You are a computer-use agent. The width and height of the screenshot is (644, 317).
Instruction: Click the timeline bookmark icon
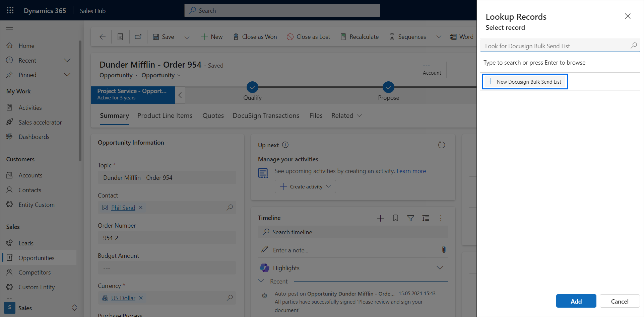point(395,218)
